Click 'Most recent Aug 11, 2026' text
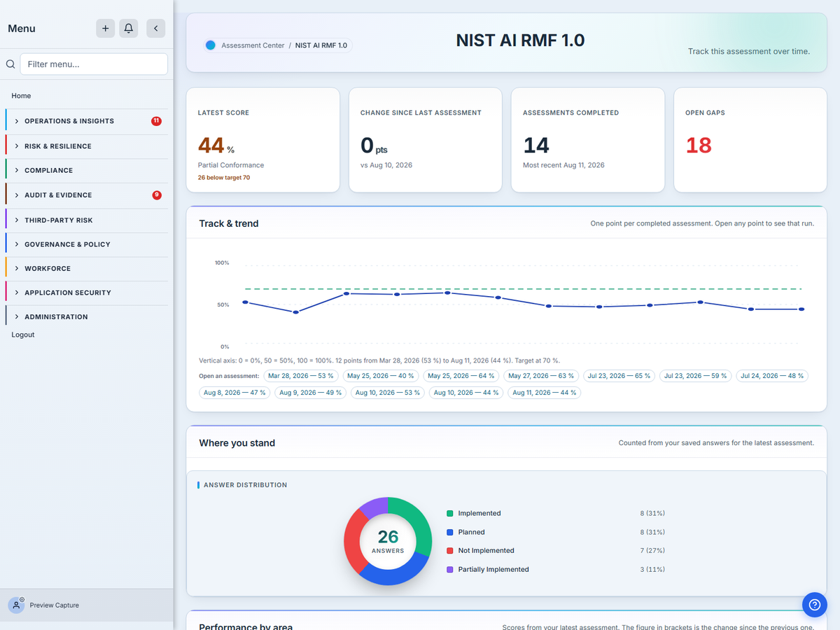The width and height of the screenshot is (840, 630). click(563, 165)
